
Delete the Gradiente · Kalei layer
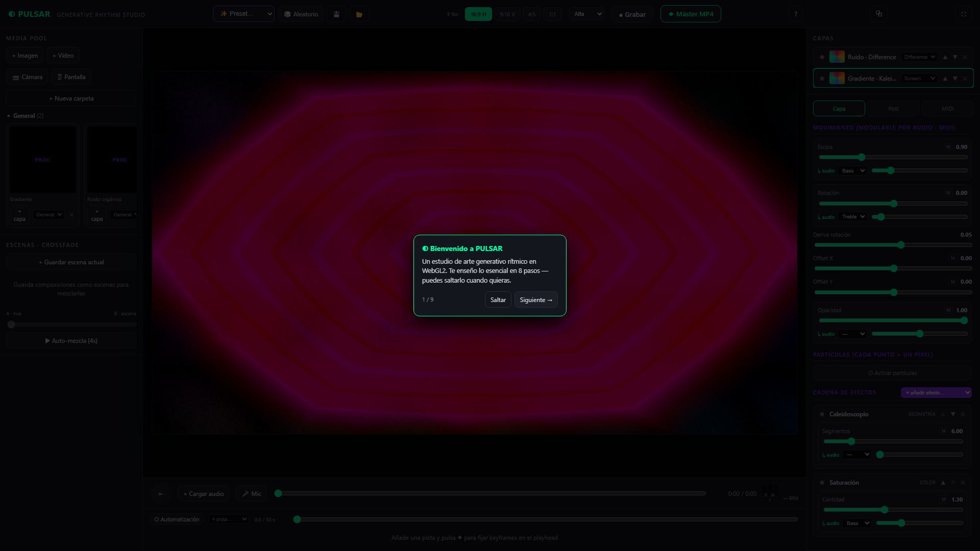(965, 79)
